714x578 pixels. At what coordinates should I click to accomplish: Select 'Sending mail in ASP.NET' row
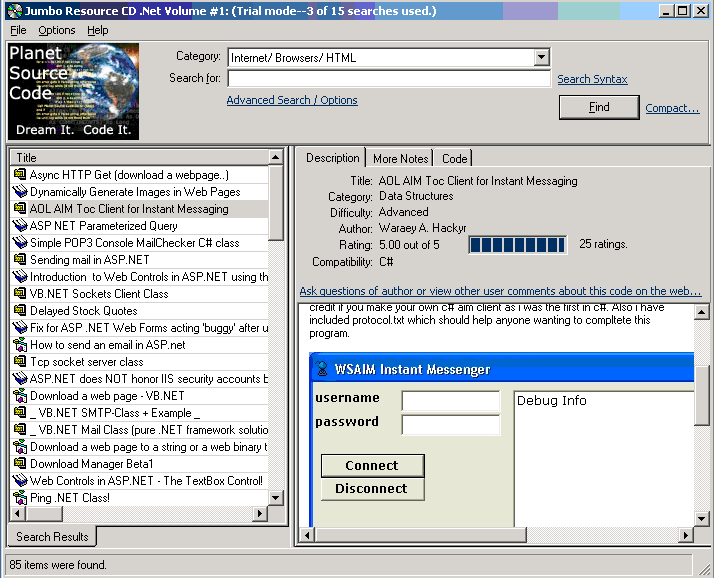139,260
